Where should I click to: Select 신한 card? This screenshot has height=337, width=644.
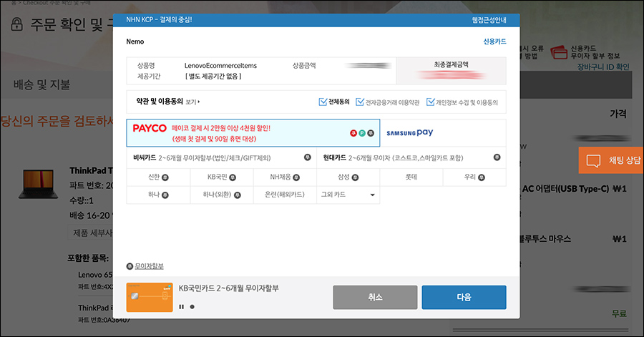coord(158,177)
